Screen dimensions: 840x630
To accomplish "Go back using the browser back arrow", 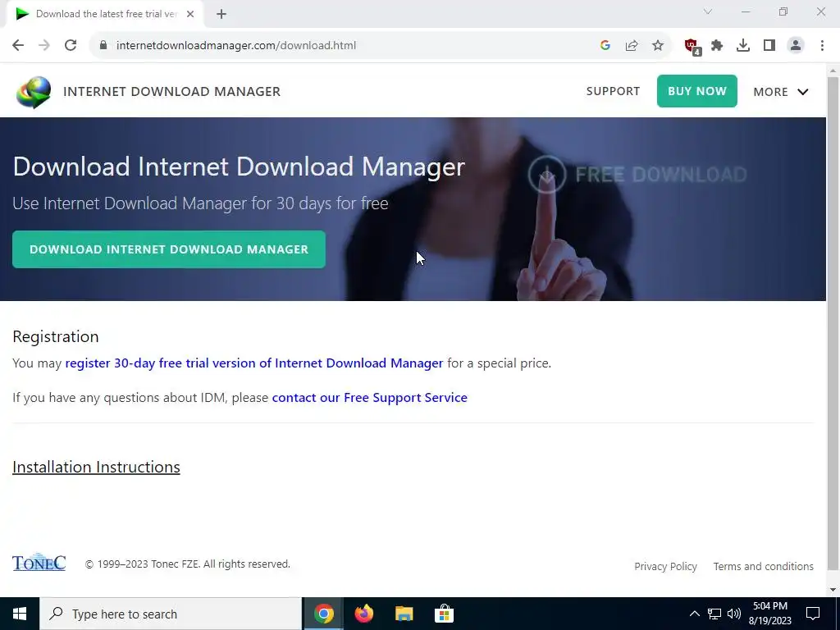I will (x=18, y=45).
